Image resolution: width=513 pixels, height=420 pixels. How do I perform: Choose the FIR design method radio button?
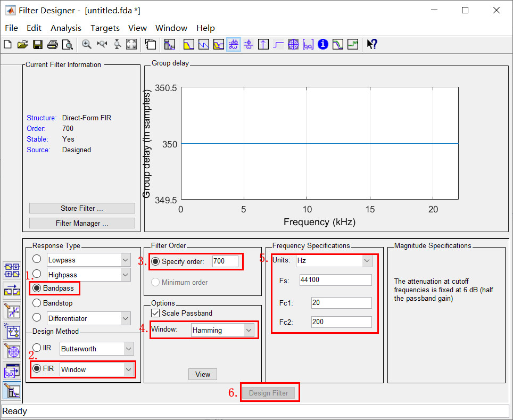click(x=37, y=368)
